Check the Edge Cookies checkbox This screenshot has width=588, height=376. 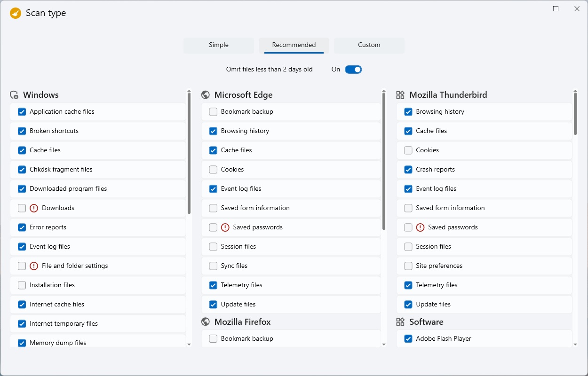click(213, 170)
